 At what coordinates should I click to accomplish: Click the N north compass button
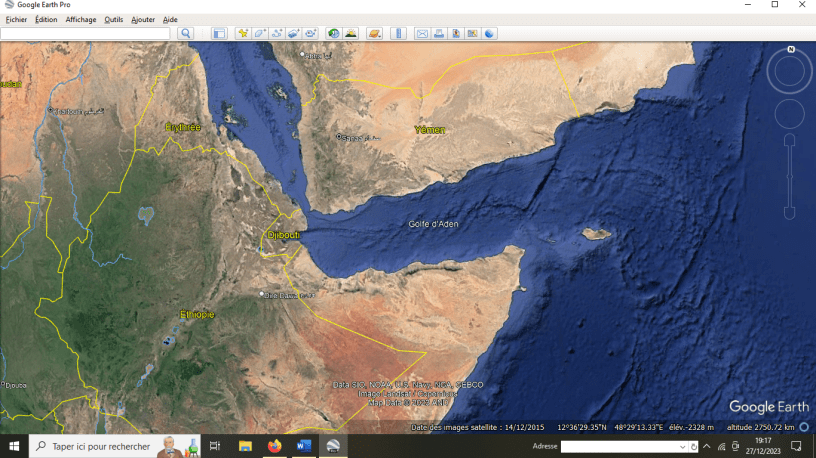pyautogui.click(x=790, y=49)
